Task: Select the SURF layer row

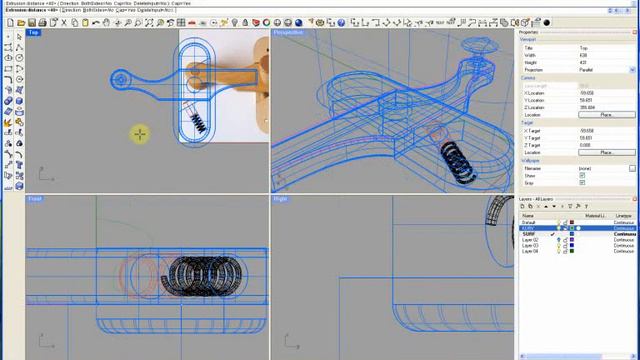Action: [577, 234]
